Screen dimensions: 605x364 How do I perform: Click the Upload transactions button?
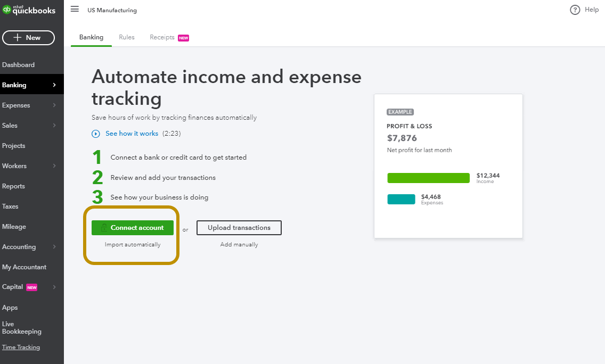(x=239, y=228)
